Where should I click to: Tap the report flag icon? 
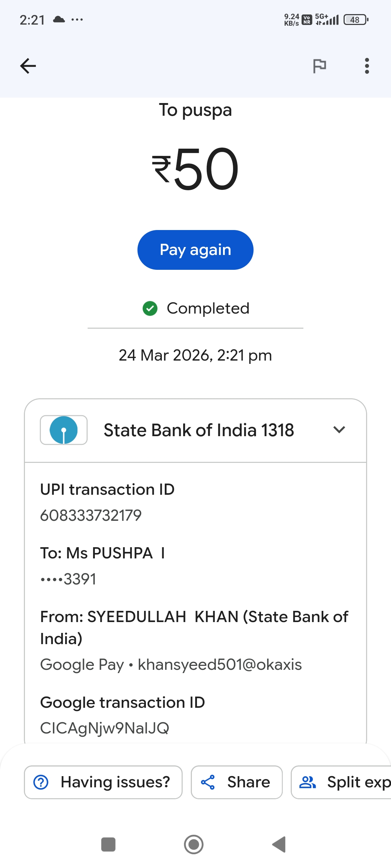[x=319, y=66]
